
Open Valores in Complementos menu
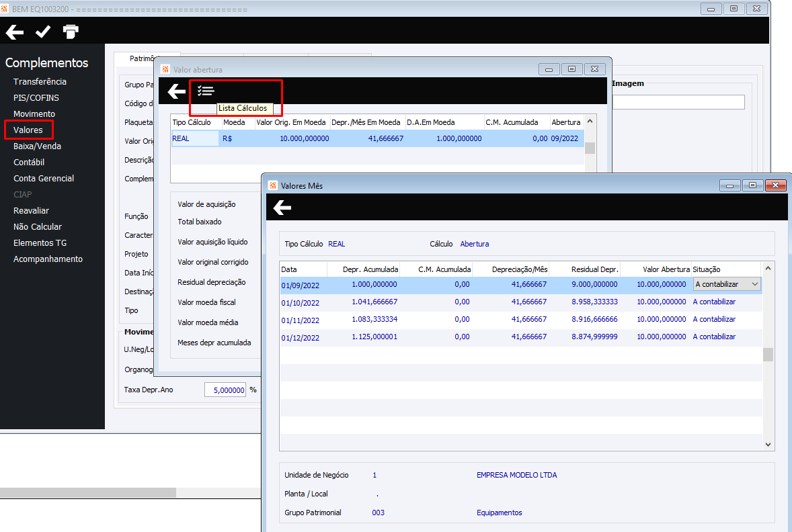28,130
